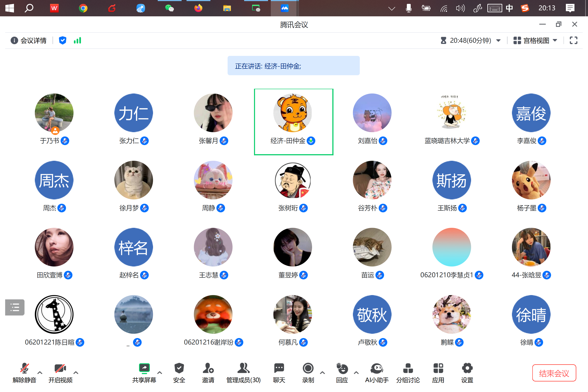The width and height of the screenshot is (588, 392).
Task: Toggle mute icon next to 周杰
Action: (61, 208)
